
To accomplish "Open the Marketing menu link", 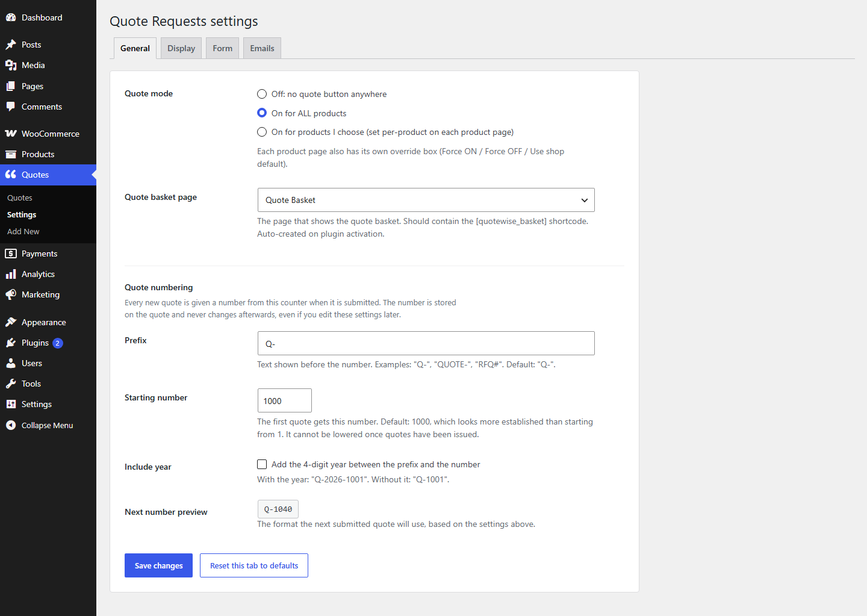I will click(40, 294).
